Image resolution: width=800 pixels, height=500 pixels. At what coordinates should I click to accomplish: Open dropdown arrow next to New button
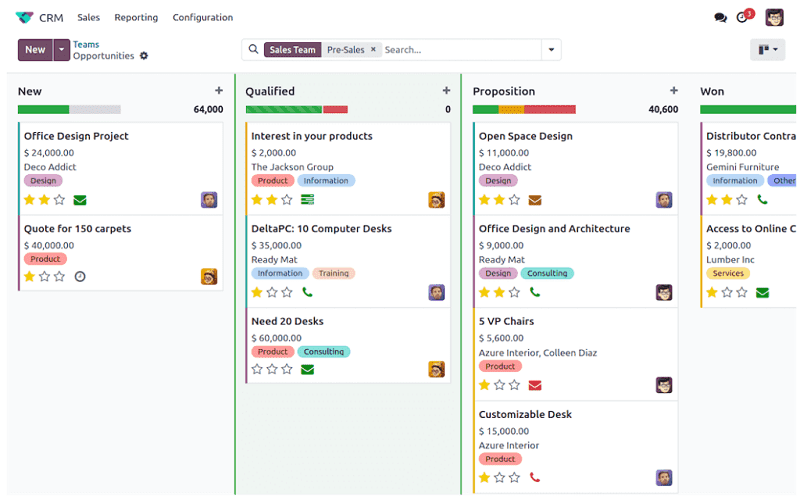tap(61, 50)
